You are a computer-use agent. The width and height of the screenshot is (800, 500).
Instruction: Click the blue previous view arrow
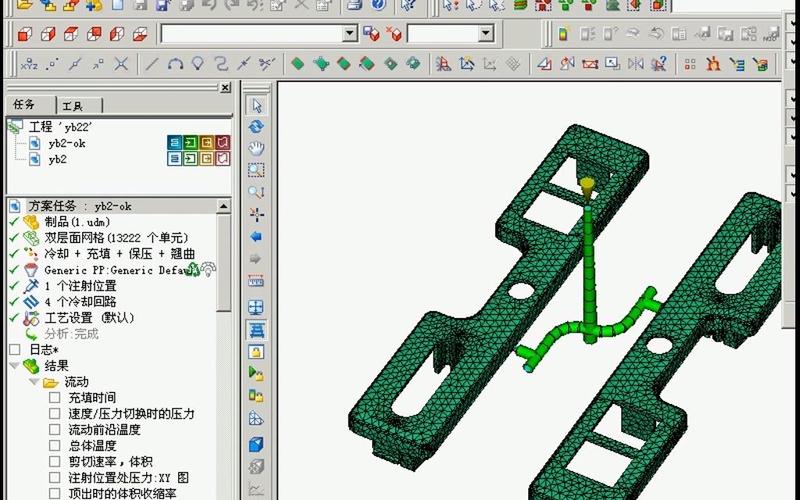click(x=256, y=236)
